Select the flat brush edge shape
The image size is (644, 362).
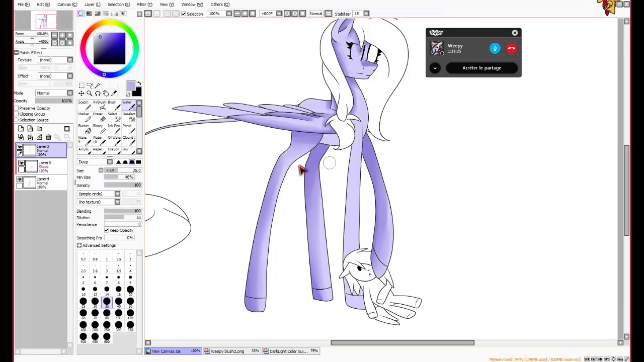pyautogui.click(x=138, y=162)
